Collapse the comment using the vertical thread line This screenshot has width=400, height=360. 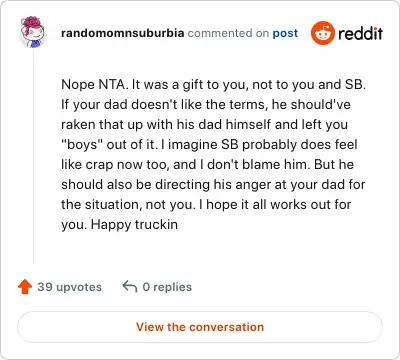tap(33, 157)
